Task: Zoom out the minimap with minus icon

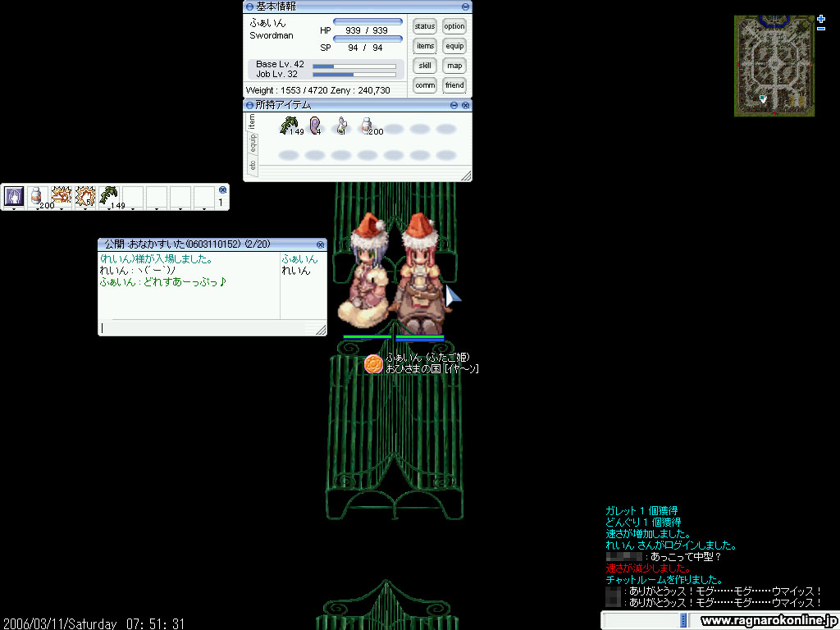Action: 821,29
